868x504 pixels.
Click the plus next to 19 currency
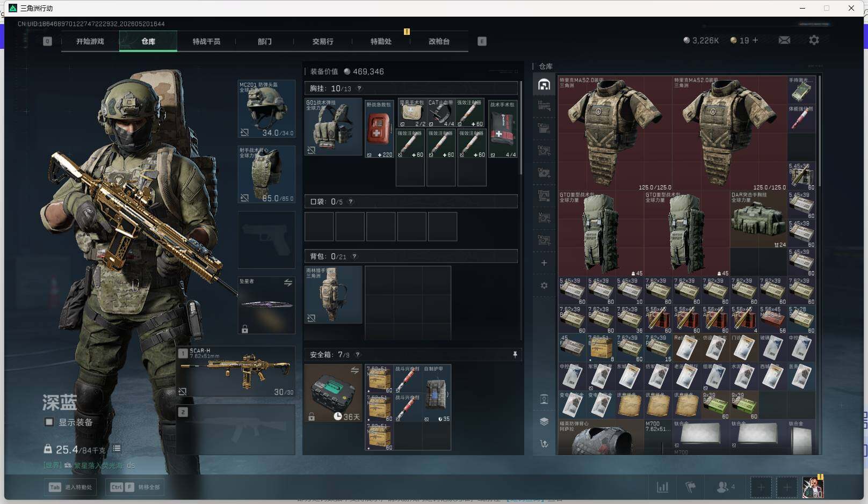click(x=755, y=40)
